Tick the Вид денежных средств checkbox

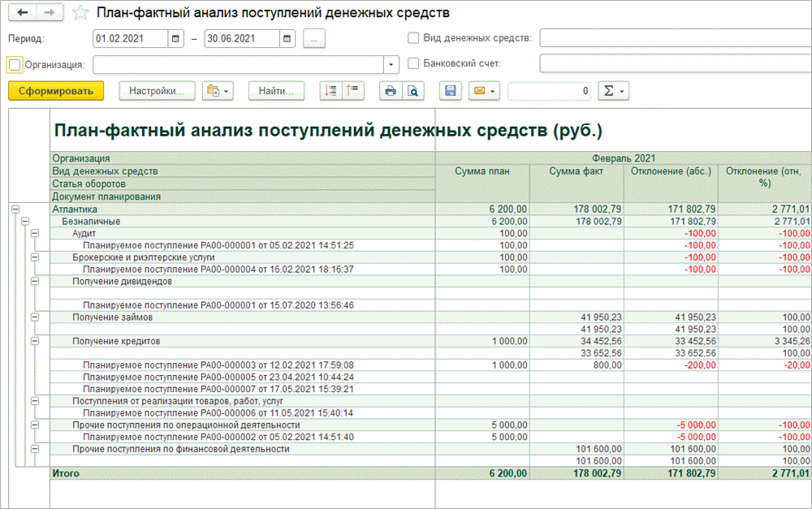click(413, 38)
